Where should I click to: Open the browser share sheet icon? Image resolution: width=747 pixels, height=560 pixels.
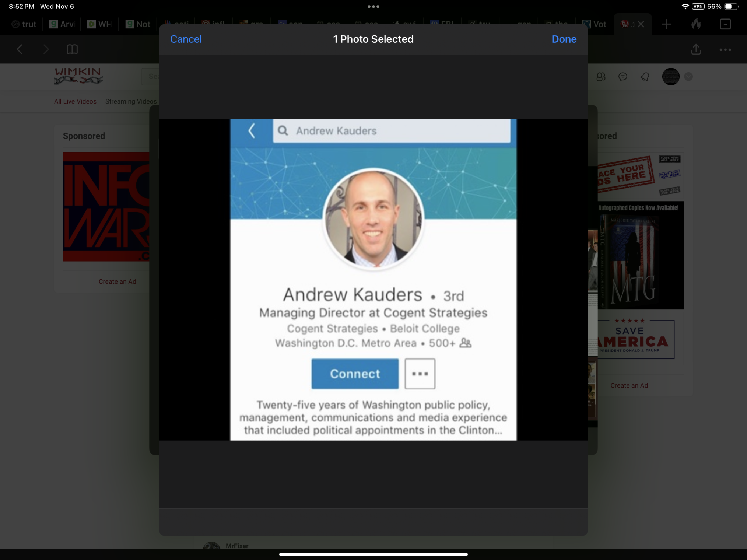click(x=696, y=49)
